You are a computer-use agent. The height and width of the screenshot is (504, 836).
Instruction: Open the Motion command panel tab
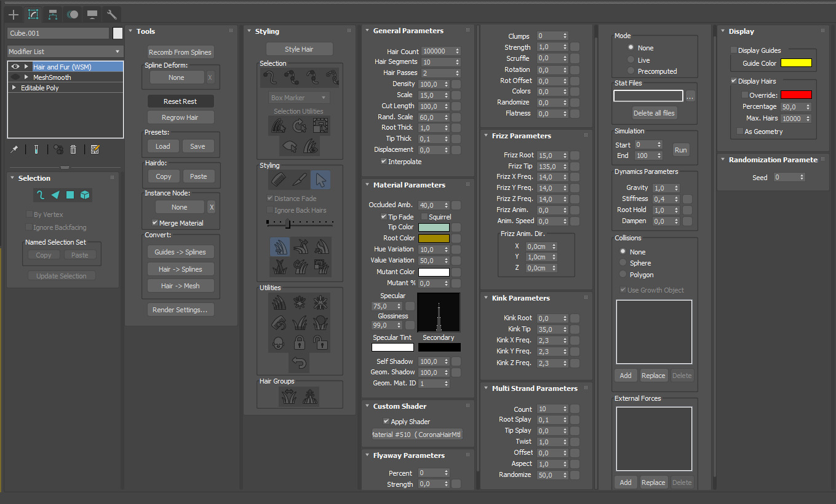(x=73, y=14)
